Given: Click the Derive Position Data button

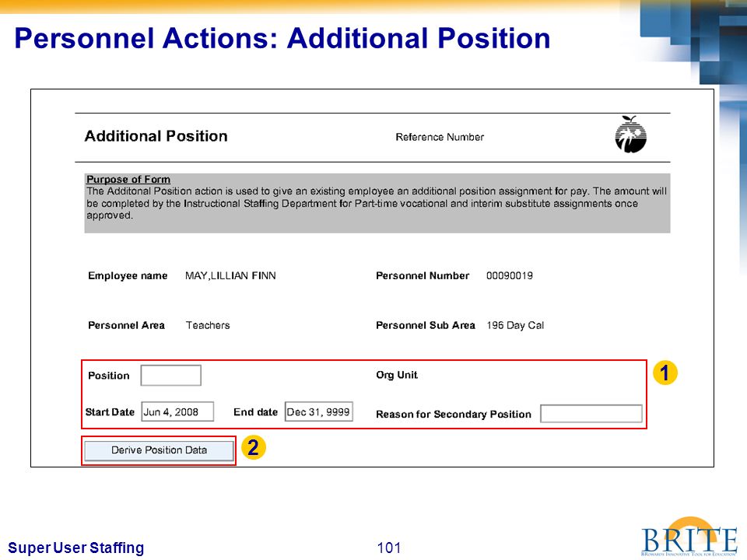Looking at the screenshot, I should pos(159,450).
